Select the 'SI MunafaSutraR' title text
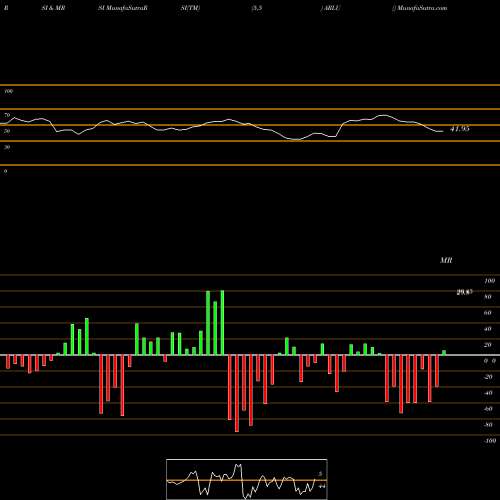500x500 pixels. pyautogui.click(x=123, y=8)
